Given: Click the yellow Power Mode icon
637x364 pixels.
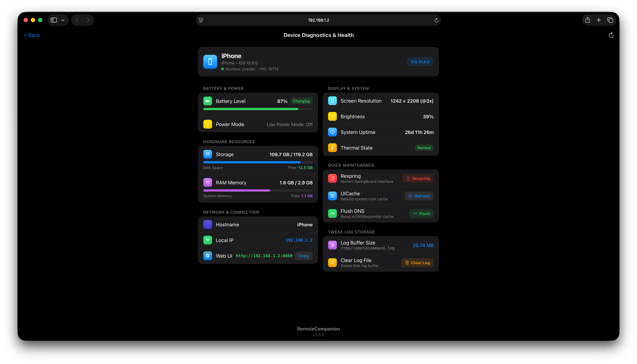Looking at the screenshot, I should pos(207,124).
